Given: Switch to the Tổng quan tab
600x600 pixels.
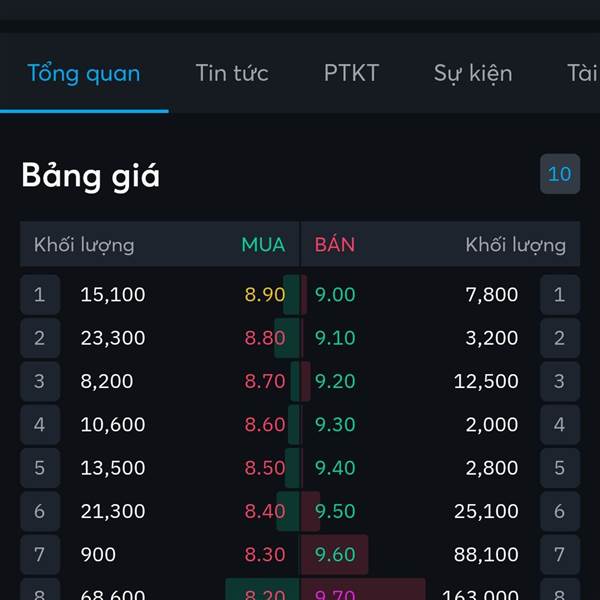Looking at the screenshot, I should pos(84,73).
